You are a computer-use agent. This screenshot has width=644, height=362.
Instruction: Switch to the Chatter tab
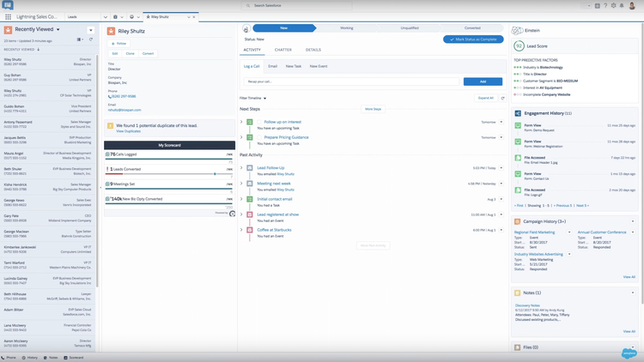283,50
